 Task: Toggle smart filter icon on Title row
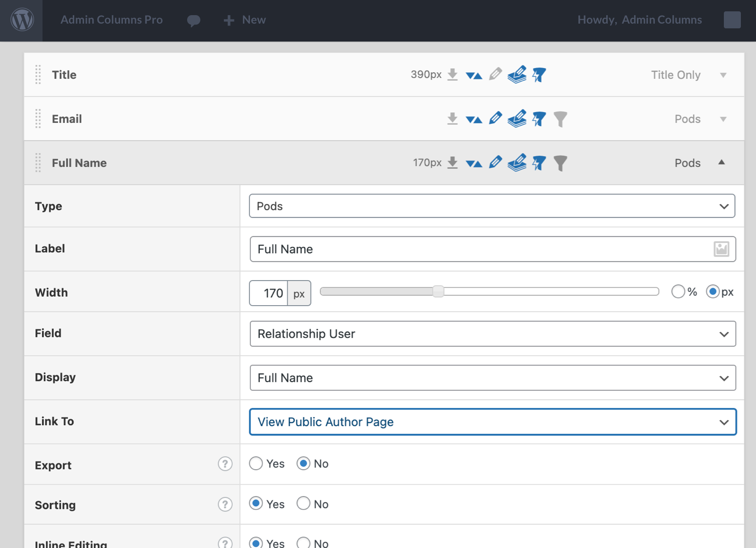(x=539, y=75)
